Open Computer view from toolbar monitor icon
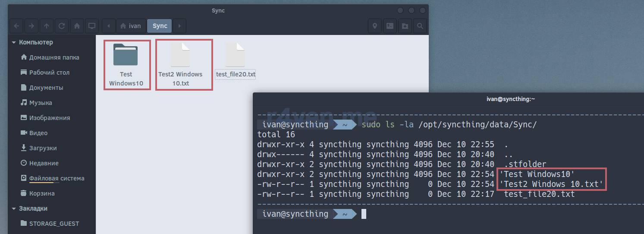 point(92,26)
